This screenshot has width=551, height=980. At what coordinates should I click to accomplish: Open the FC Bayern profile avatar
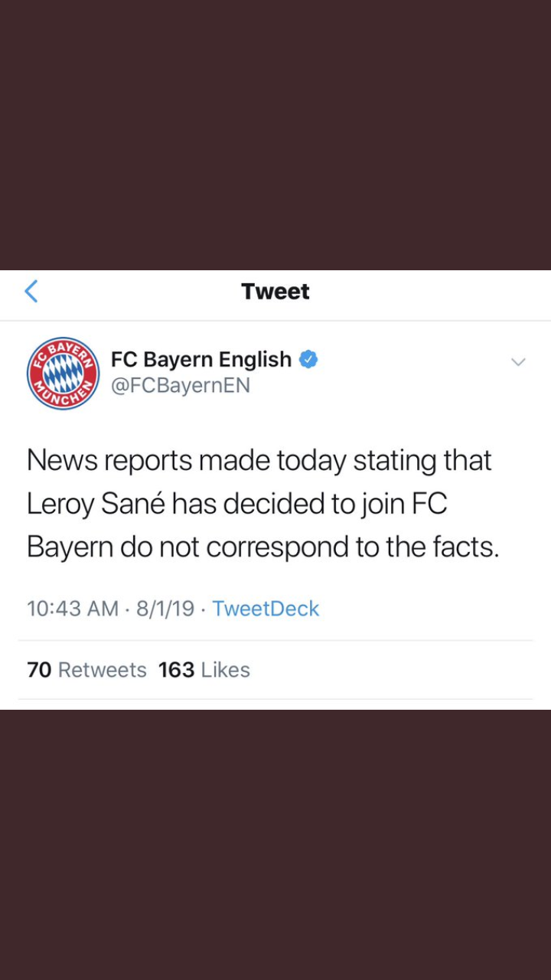point(63,373)
